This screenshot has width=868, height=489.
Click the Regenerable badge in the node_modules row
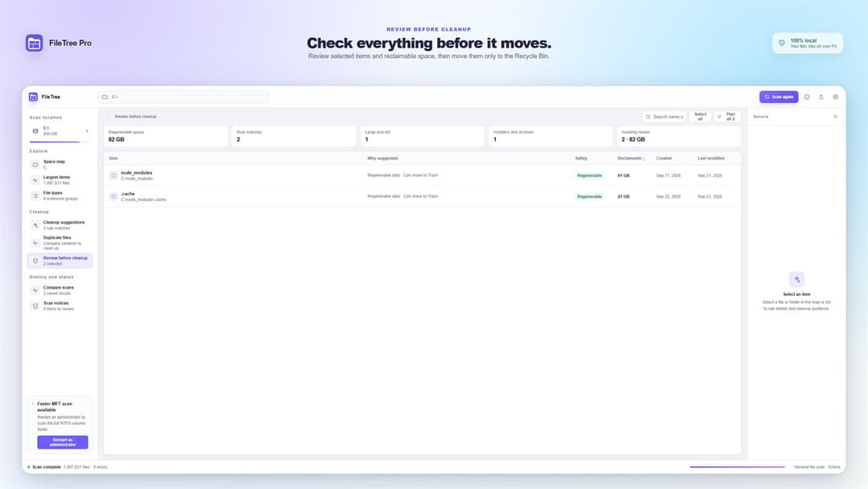590,175
